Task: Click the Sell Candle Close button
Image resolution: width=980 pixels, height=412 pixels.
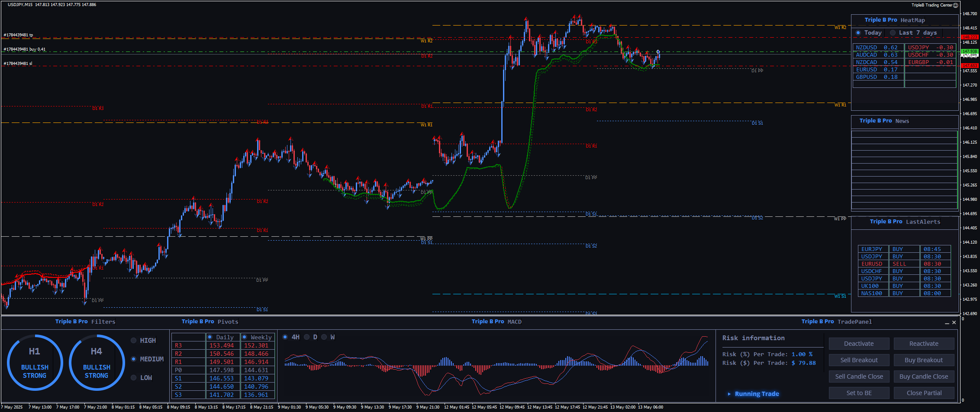Action: coord(859,377)
